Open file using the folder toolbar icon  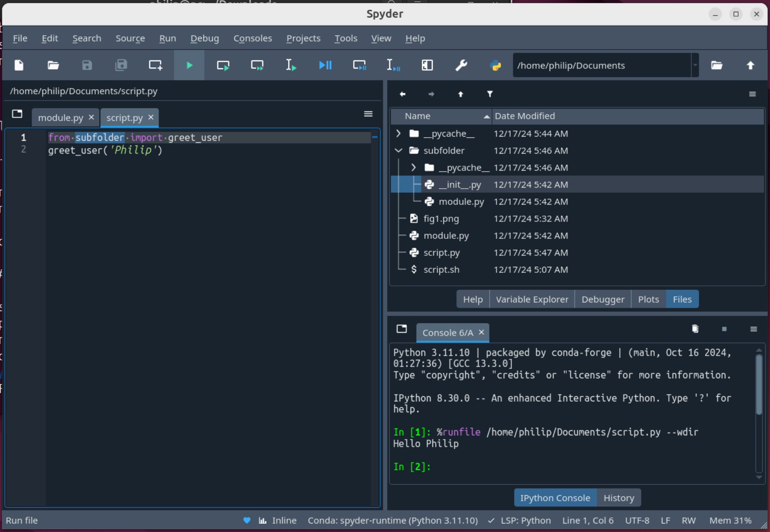coord(53,65)
